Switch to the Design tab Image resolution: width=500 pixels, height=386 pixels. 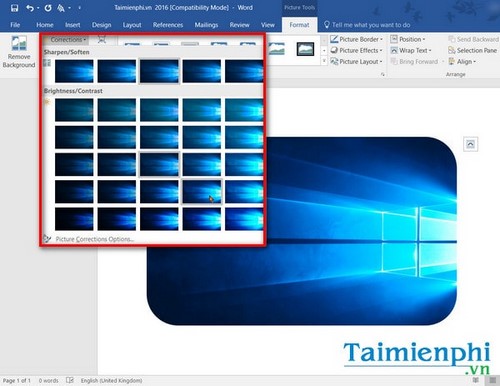pos(101,25)
